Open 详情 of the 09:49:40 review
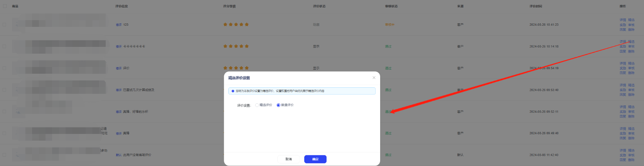The height and width of the screenshot is (166, 644). [622, 129]
